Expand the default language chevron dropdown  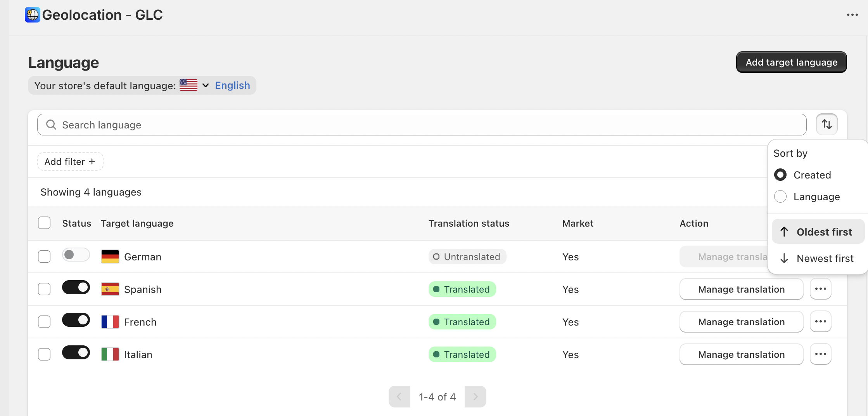[x=206, y=85]
